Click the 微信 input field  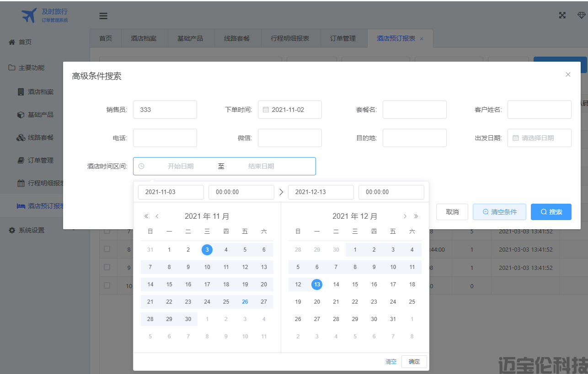pos(290,138)
